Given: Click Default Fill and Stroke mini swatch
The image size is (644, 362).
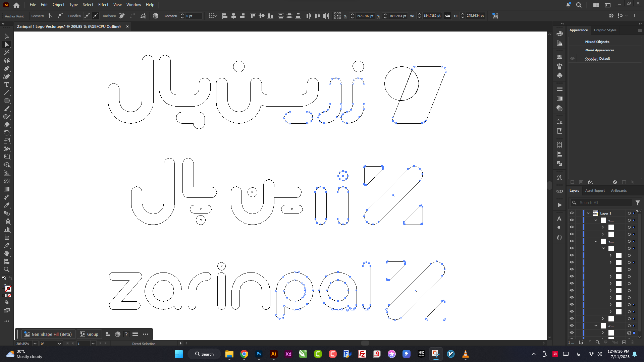Looking at the screenshot, I should pyautogui.click(x=4, y=278).
